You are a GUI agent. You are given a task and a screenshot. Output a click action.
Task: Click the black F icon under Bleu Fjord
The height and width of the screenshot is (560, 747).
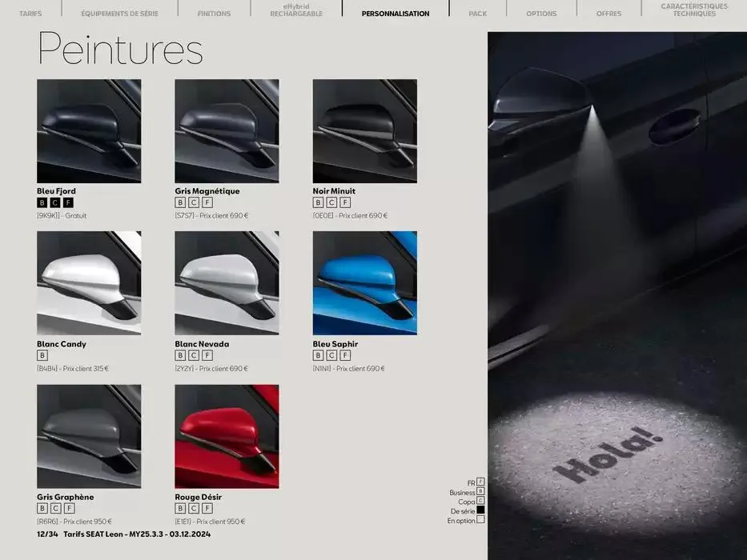[x=69, y=202]
